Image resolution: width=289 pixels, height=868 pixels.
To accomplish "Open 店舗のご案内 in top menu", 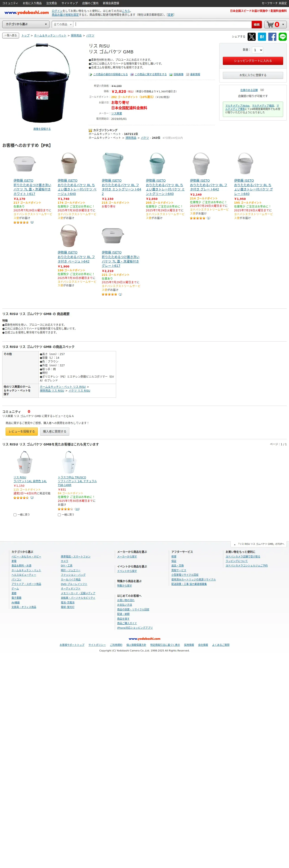I will (90, 3).
